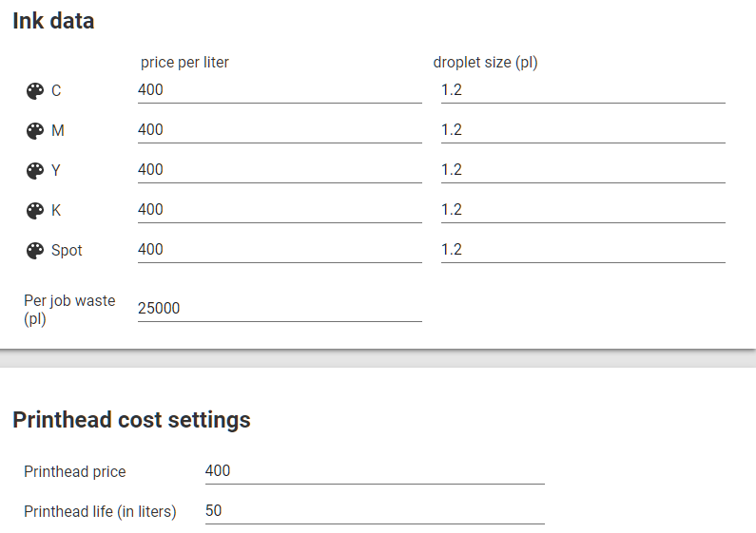Select the Y price per liter field
This screenshot has width=756, height=533.
[x=280, y=170]
